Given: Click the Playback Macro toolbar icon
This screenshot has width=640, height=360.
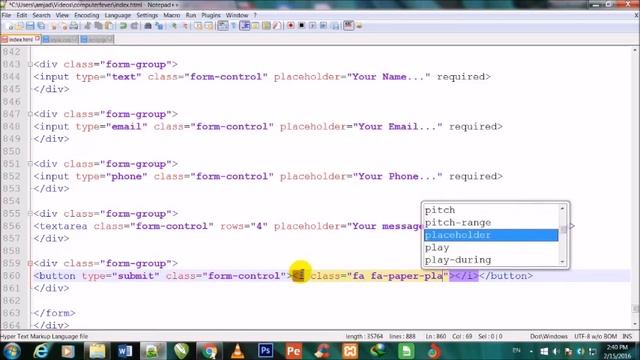Looking at the screenshot, I should [312, 26].
